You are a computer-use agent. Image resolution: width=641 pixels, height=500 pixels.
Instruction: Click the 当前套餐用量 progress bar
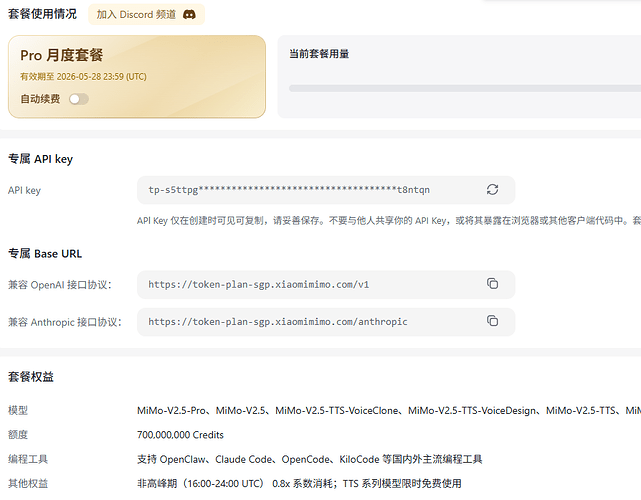coord(465,88)
